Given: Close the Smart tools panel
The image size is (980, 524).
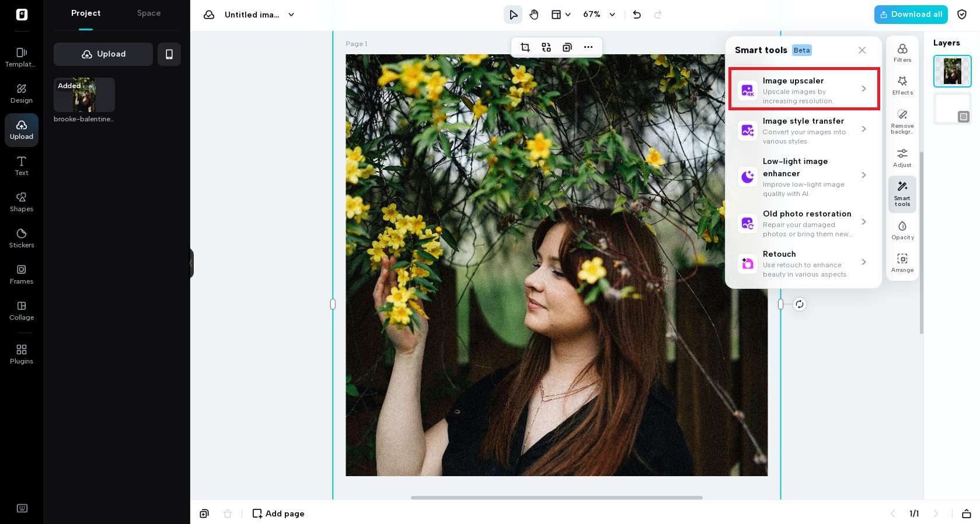Looking at the screenshot, I should click(862, 50).
